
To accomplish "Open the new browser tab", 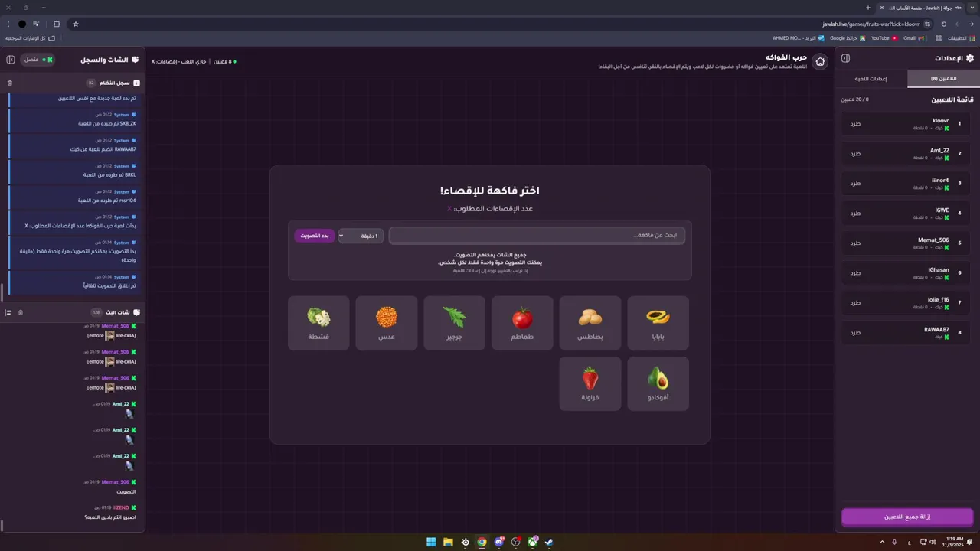I will pyautogui.click(x=868, y=8).
